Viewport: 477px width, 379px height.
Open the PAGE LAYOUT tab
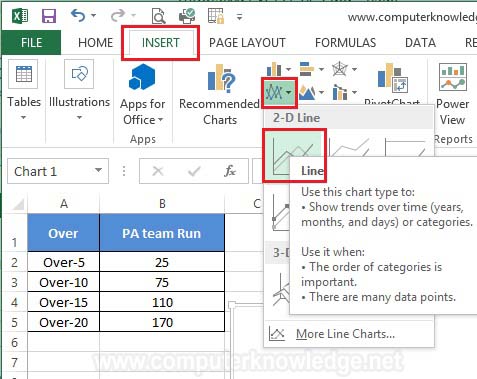pos(247,43)
